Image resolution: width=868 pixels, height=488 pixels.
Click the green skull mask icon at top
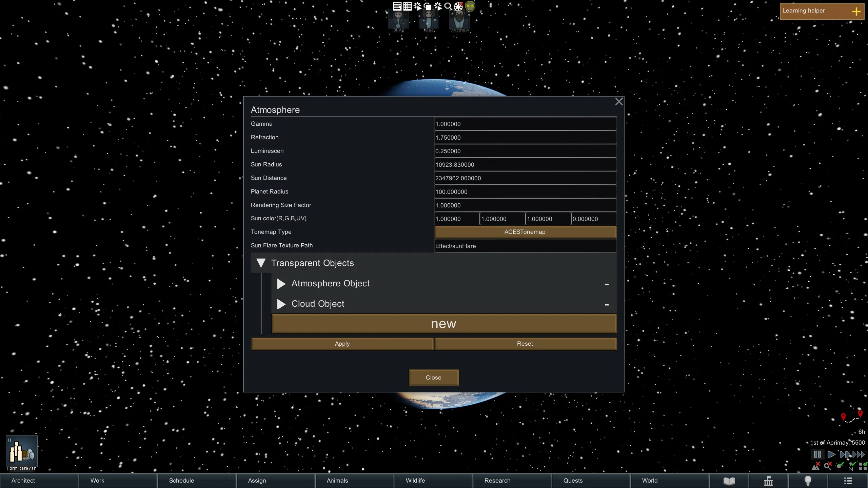tap(470, 6)
